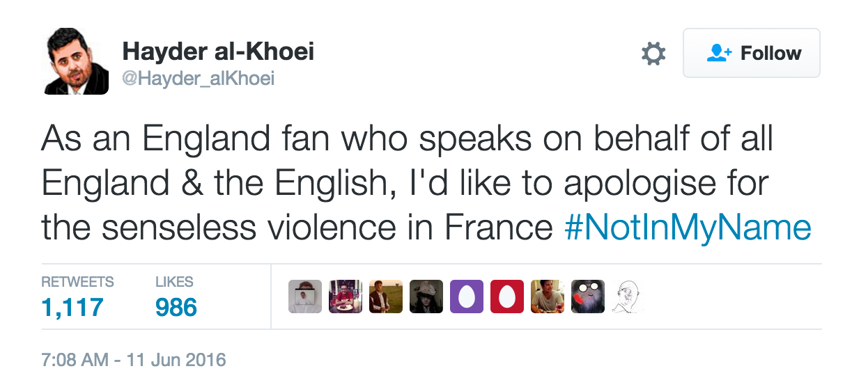Image resolution: width=868 pixels, height=387 pixels.
Task: Open avatar of man standing in field
Action: [x=386, y=297]
